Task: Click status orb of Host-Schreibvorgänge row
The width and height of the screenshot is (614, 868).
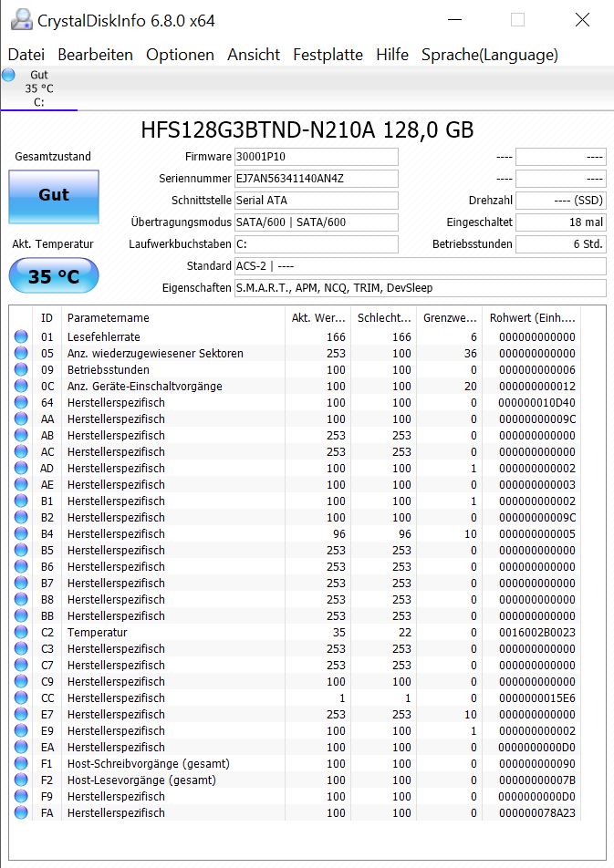Action: tap(21, 763)
